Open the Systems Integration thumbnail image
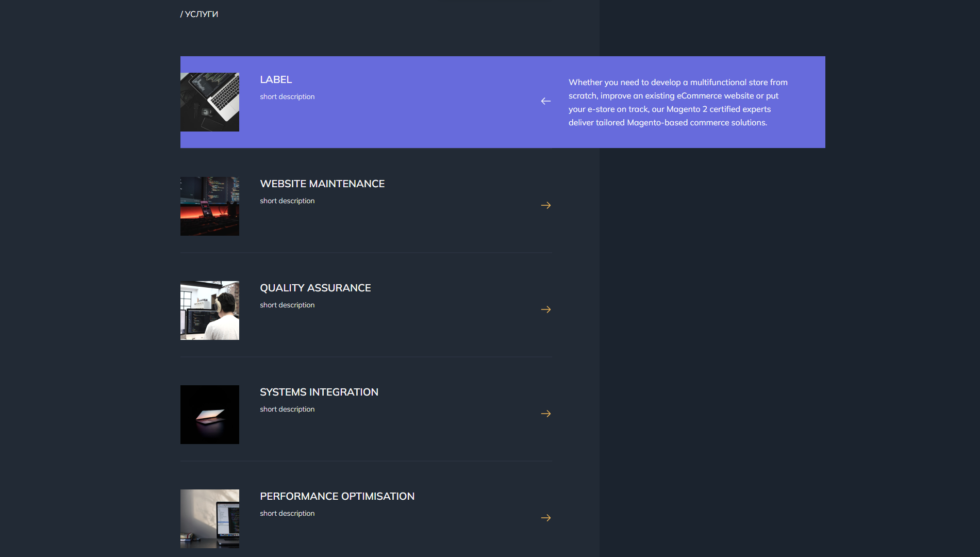980x557 pixels. click(x=210, y=415)
